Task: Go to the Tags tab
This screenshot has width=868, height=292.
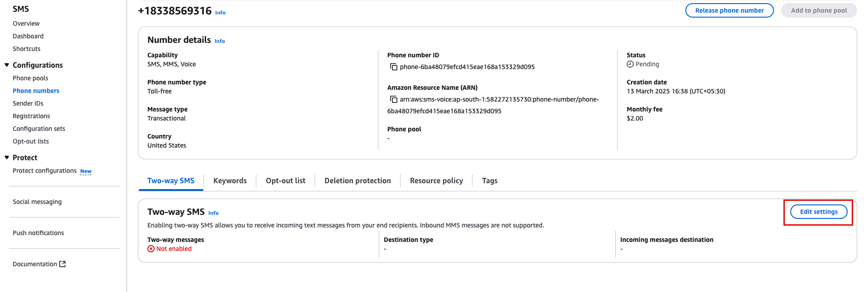Action: click(489, 181)
